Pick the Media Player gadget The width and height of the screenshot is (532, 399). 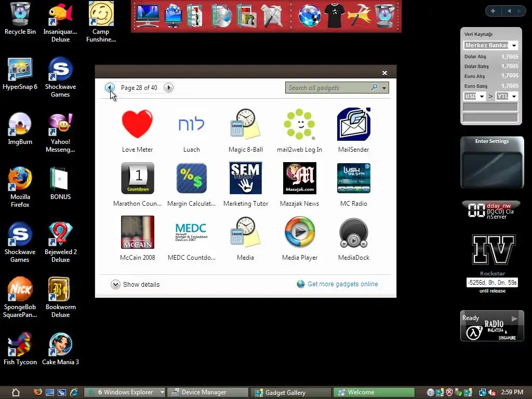point(299,238)
